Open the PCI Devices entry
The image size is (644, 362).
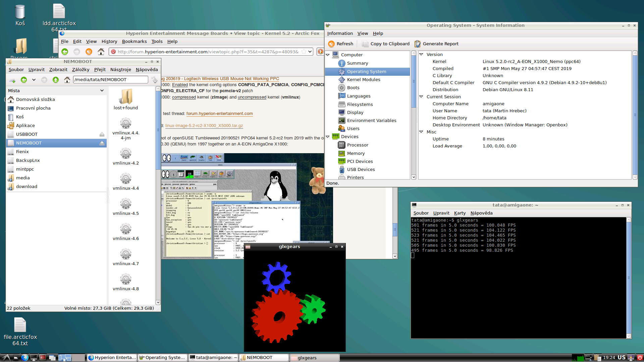tap(360, 162)
